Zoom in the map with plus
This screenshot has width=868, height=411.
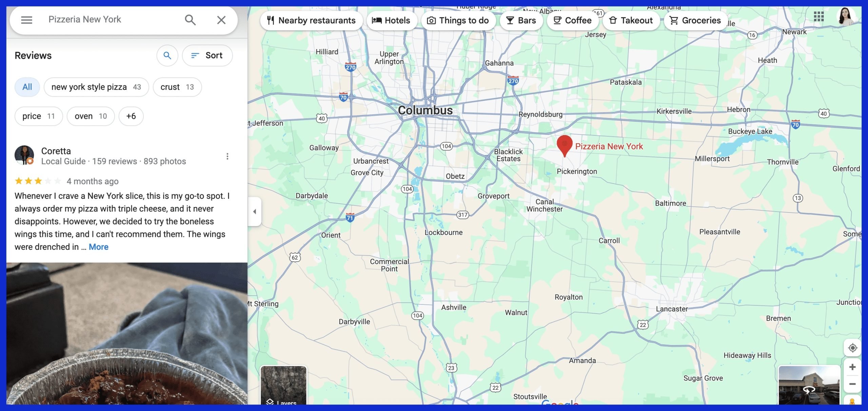coord(852,367)
